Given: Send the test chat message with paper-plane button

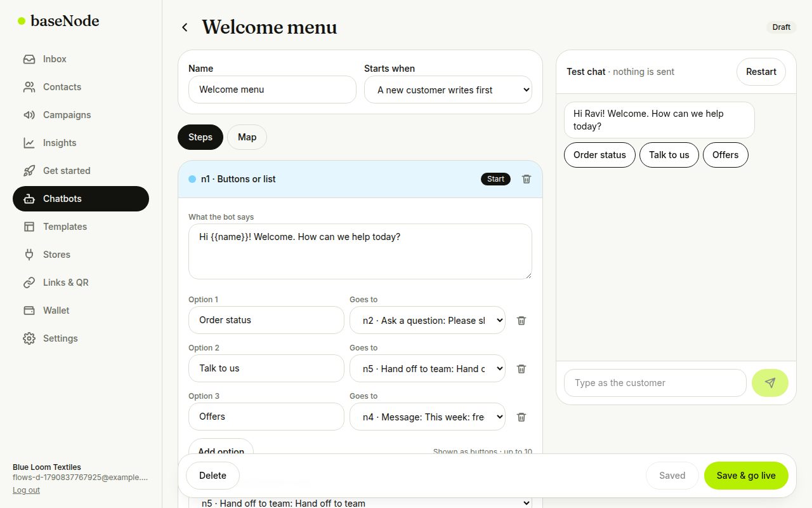Looking at the screenshot, I should (x=770, y=383).
